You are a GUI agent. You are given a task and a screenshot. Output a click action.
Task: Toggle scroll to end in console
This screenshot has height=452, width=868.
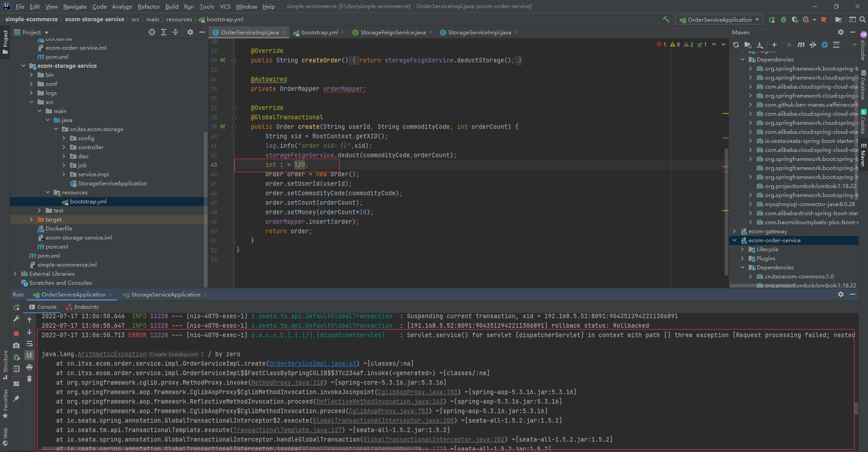pyautogui.click(x=29, y=355)
